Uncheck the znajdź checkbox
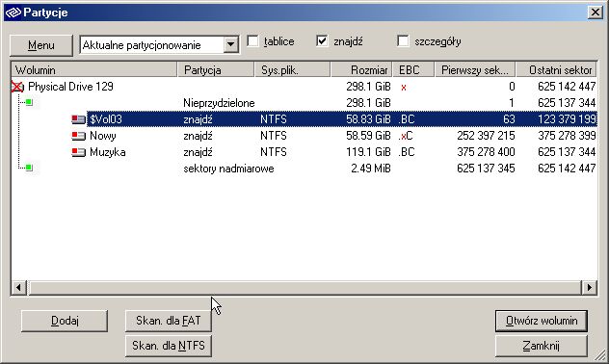Screen dimensions: 609x364 [x=322, y=41]
